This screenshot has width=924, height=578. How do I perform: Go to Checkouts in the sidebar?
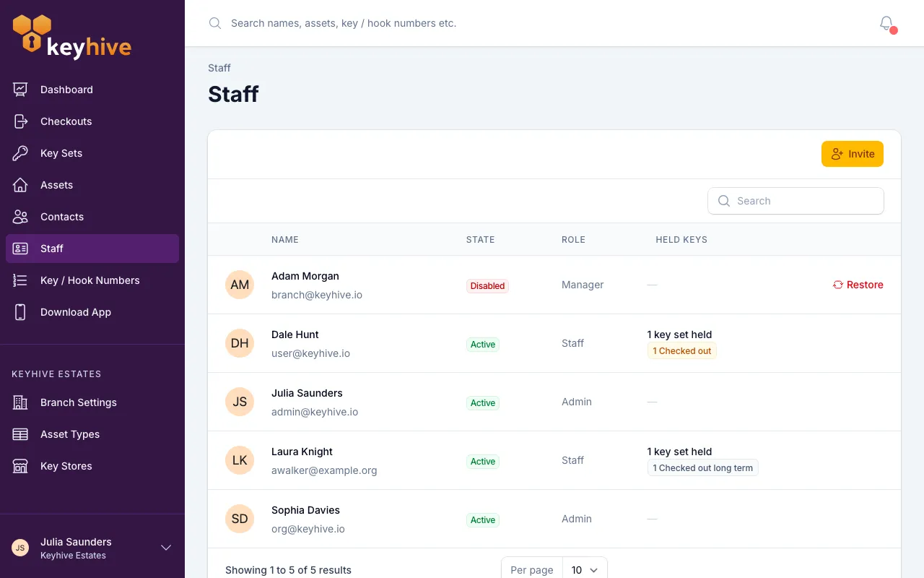pos(92,121)
